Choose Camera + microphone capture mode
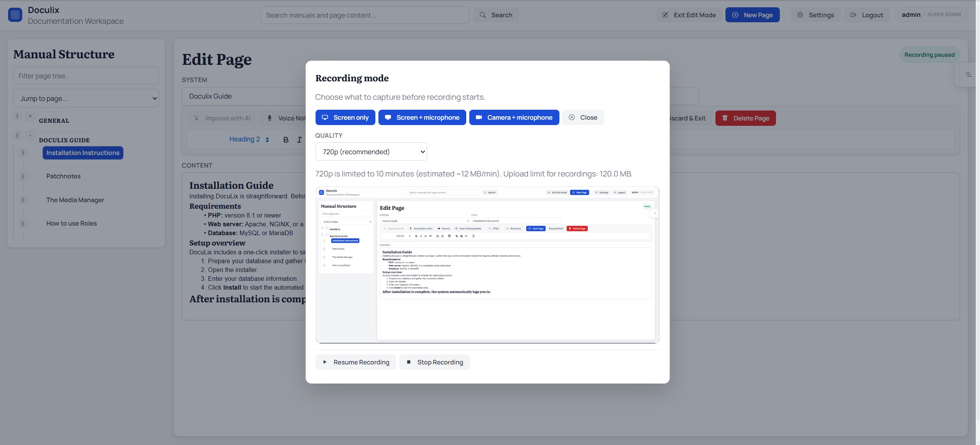 514,117
